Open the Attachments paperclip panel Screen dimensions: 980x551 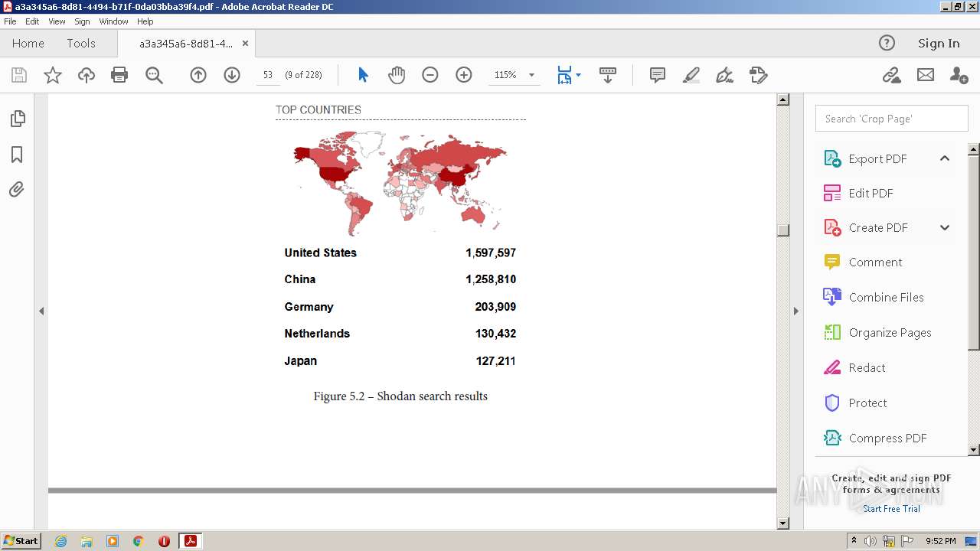tap(17, 189)
